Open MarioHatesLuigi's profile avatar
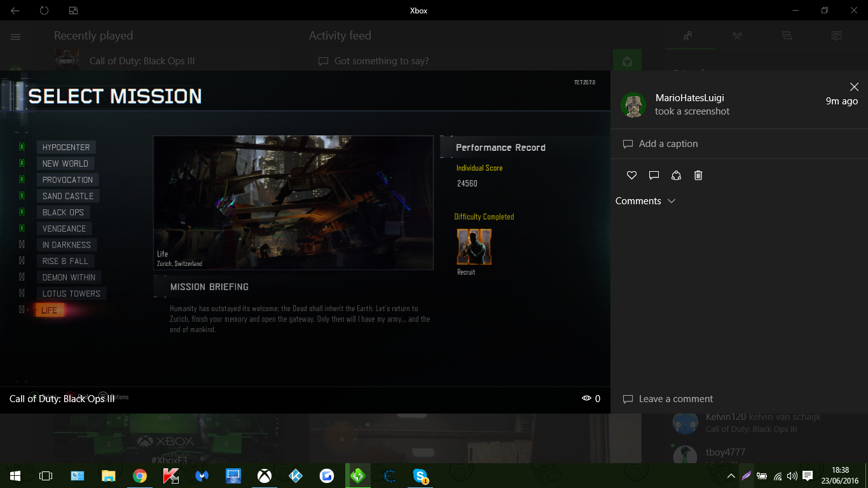Screen dimensions: 868x488 633,105
